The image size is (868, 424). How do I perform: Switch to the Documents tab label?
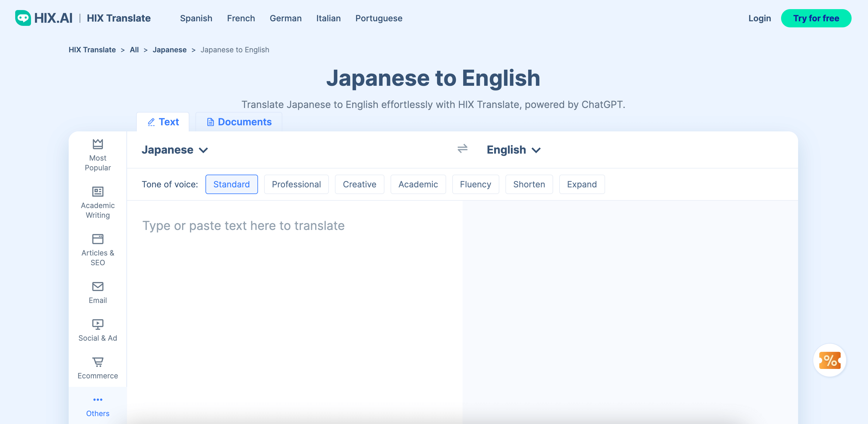pos(245,122)
